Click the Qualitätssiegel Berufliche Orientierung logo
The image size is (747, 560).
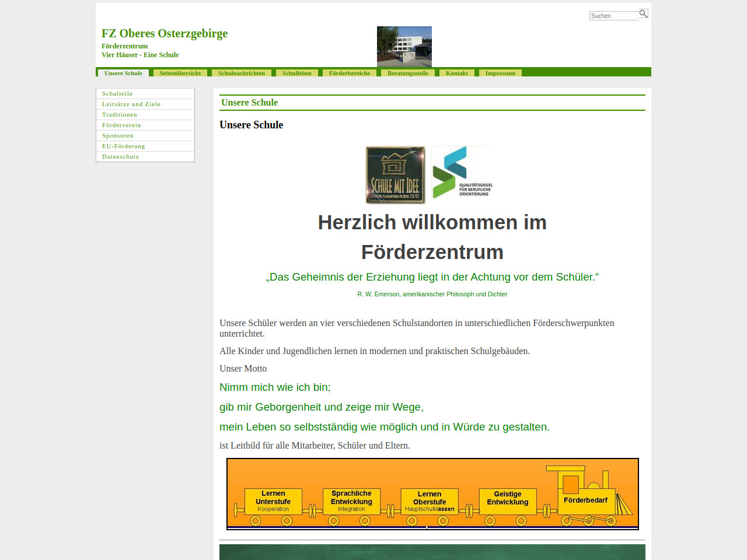[x=462, y=173]
